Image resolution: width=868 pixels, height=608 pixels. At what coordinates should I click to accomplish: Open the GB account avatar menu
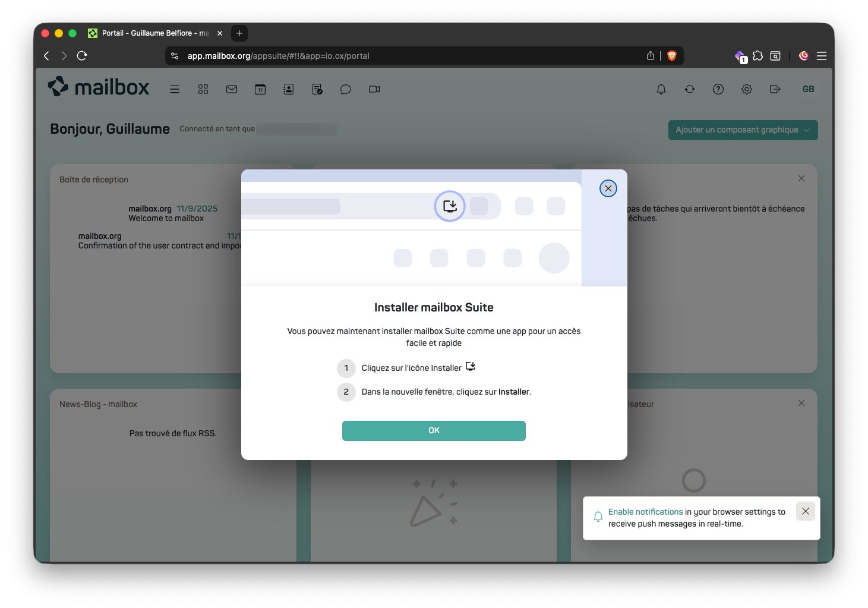pyautogui.click(x=809, y=89)
